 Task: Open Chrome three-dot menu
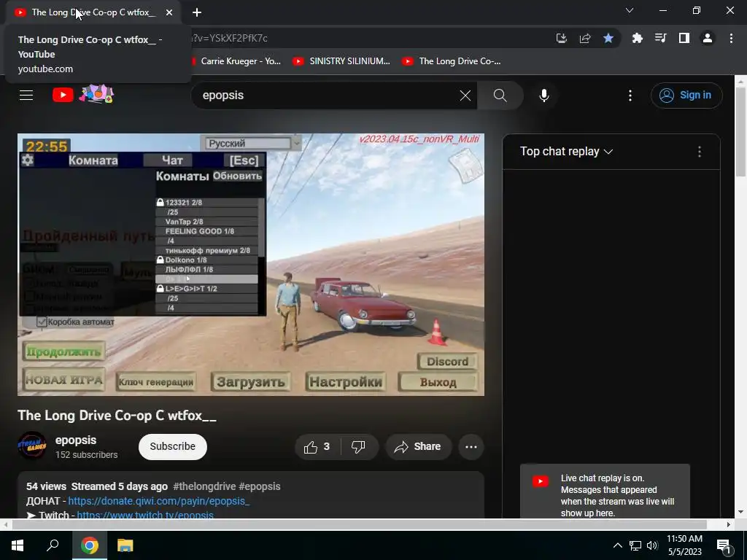click(x=731, y=38)
